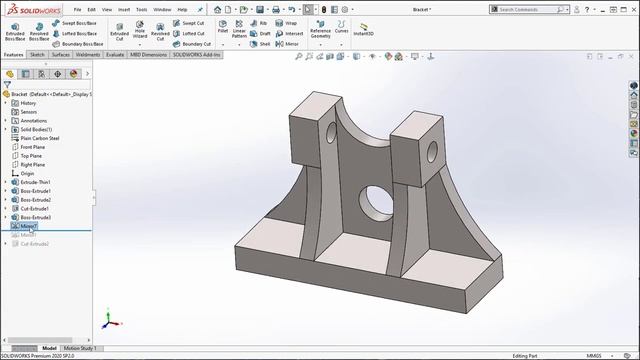
Task: Select the Shell tool
Action: click(260, 44)
